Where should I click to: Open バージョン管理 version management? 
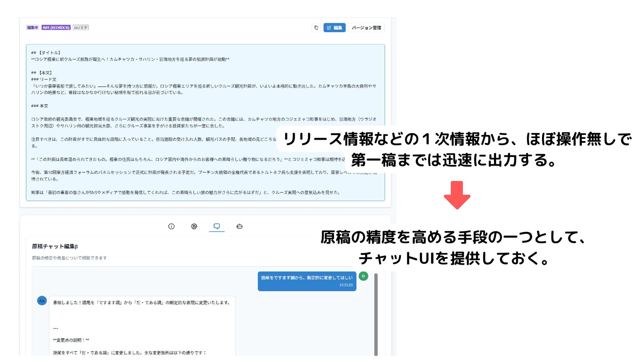[366, 28]
